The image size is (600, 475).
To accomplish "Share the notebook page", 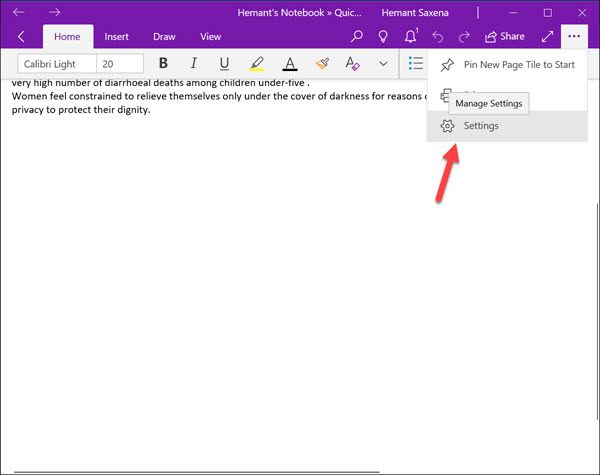I will pos(504,37).
